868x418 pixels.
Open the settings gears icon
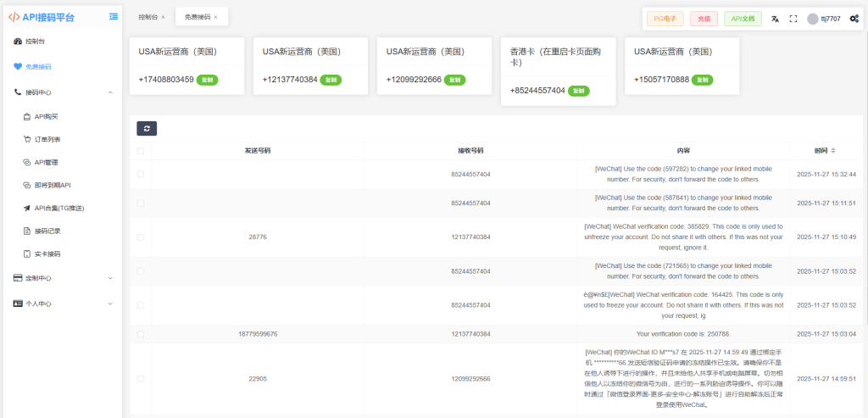(854, 19)
